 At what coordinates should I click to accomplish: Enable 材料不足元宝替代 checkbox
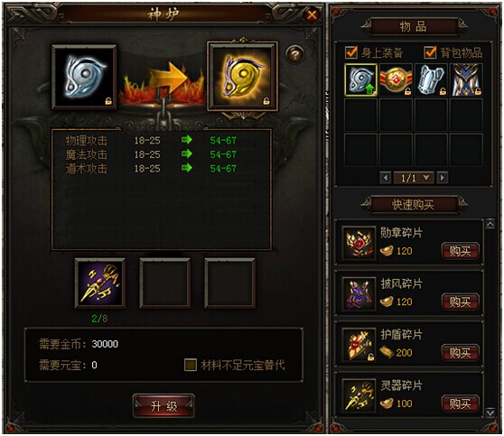(191, 365)
